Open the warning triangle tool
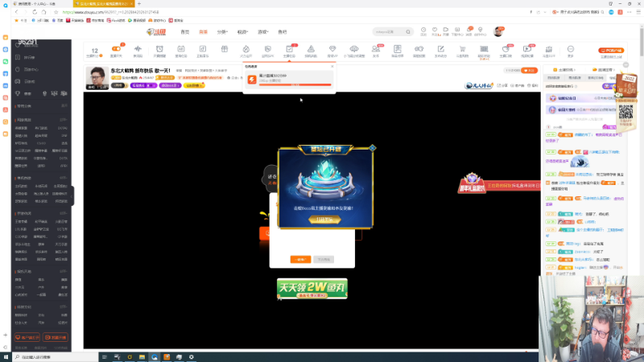 pos(311,49)
